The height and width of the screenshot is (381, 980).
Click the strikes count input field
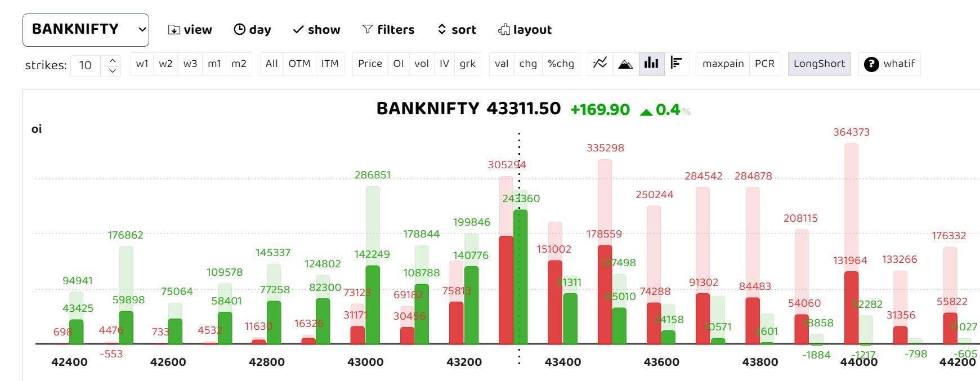point(86,65)
